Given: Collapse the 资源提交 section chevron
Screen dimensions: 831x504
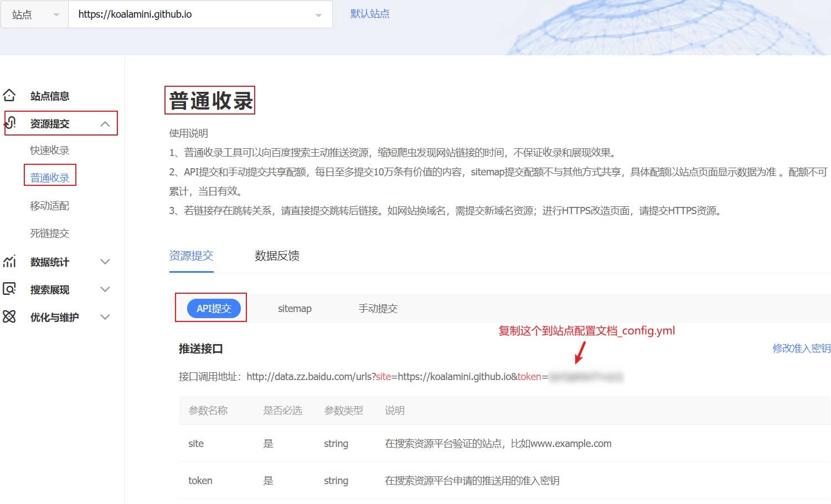Looking at the screenshot, I should click(105, 124).
